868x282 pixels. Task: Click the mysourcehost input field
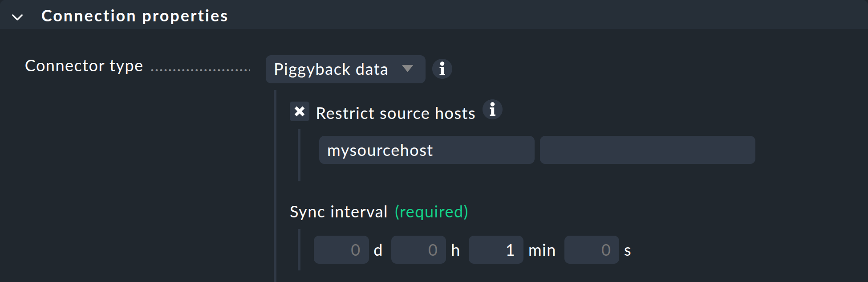click(x=426, y=150)
